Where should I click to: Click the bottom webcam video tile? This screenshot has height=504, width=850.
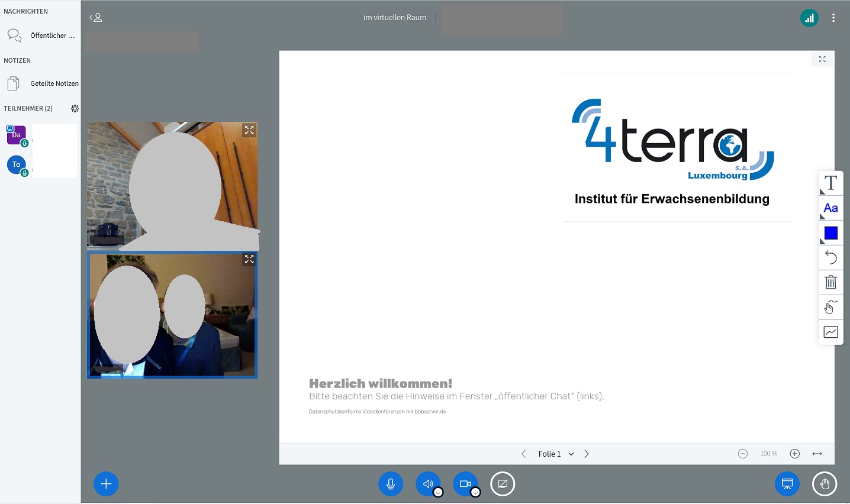coord(172,315)
